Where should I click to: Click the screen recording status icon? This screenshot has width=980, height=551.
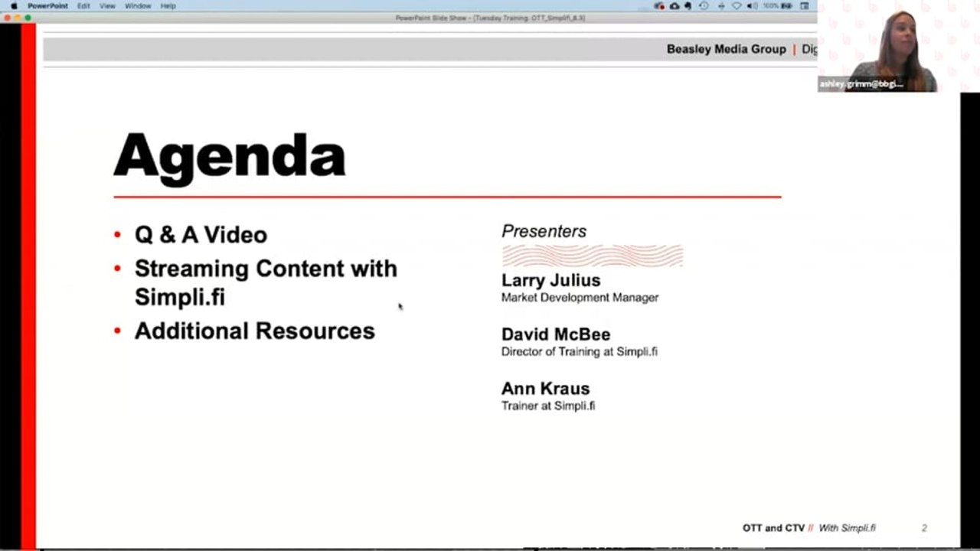[660, 5]
